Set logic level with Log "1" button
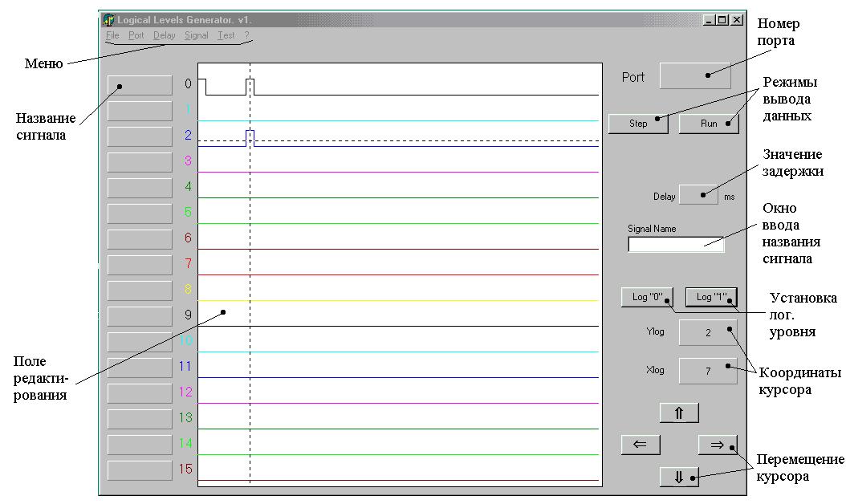 [711, 297]
